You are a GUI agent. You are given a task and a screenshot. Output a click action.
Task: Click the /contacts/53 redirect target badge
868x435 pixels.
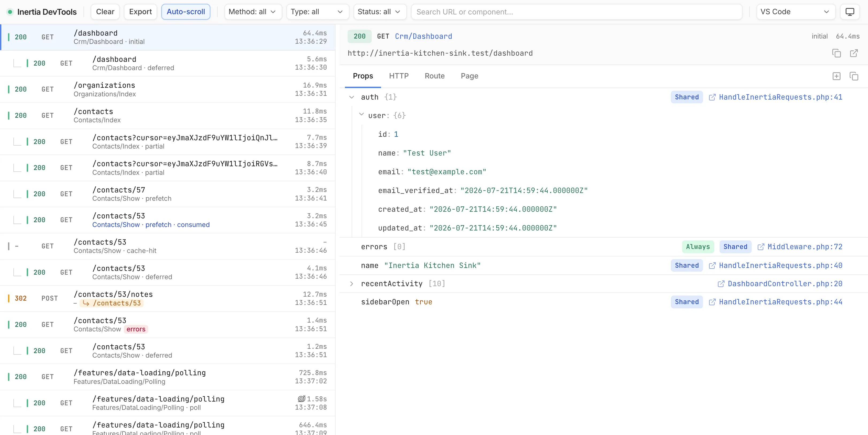pos(112,303)
